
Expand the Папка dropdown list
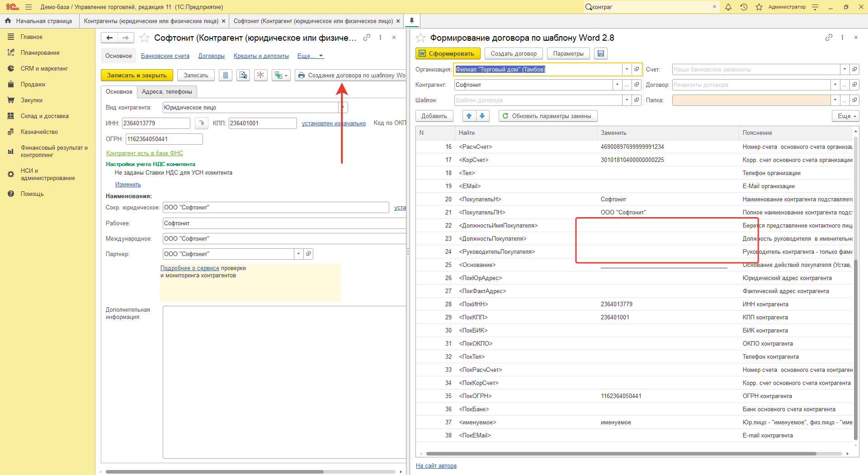point(835,100)
